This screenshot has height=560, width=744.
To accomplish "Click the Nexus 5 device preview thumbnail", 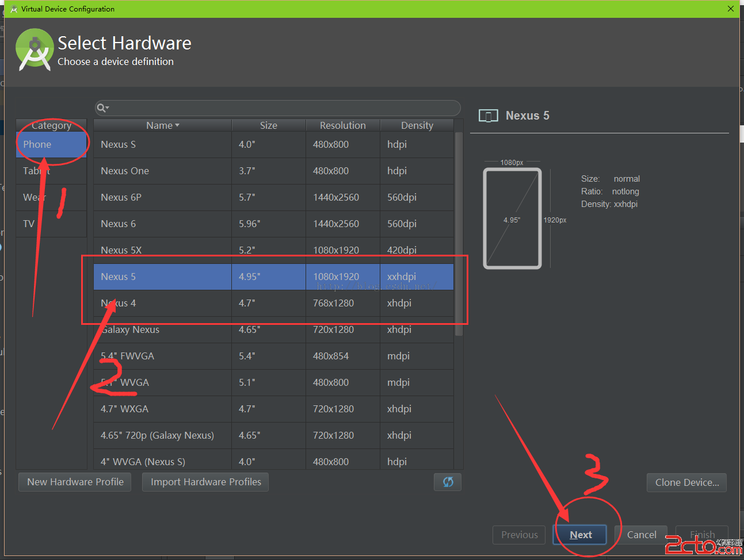I will coord(512,218).
